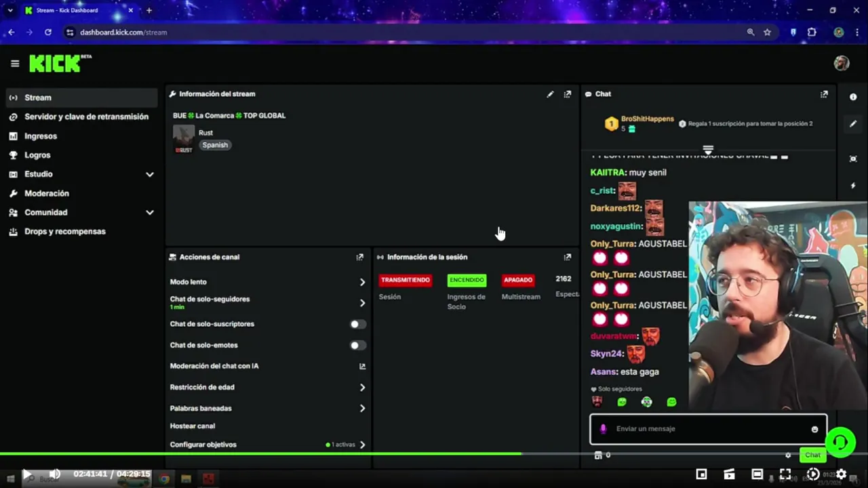The height and width of the screenshot is (488, 868).
Task: Open the browser extensions puzzle icon
Action: point(812,32)
